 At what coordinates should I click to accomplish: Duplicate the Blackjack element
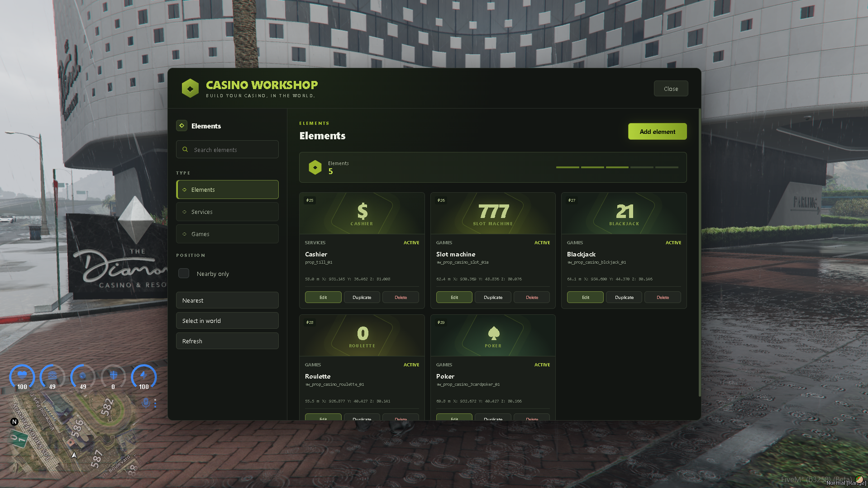624,297
